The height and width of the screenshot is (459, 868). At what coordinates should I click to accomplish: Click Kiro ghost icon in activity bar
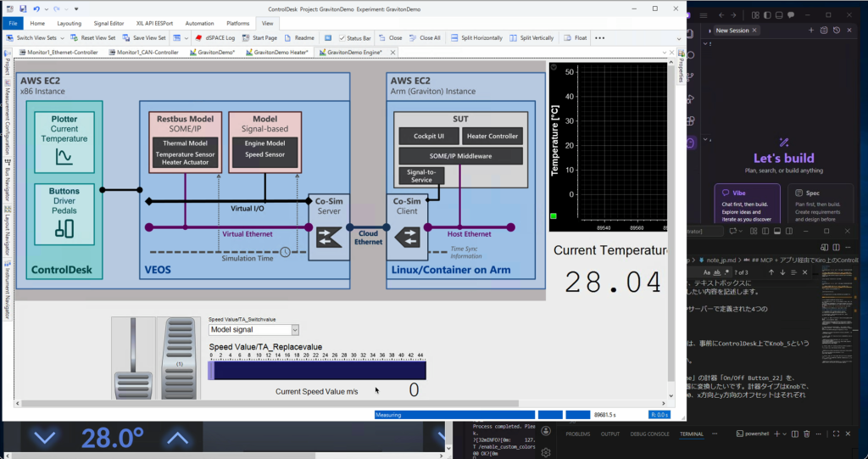pos(691,143)
